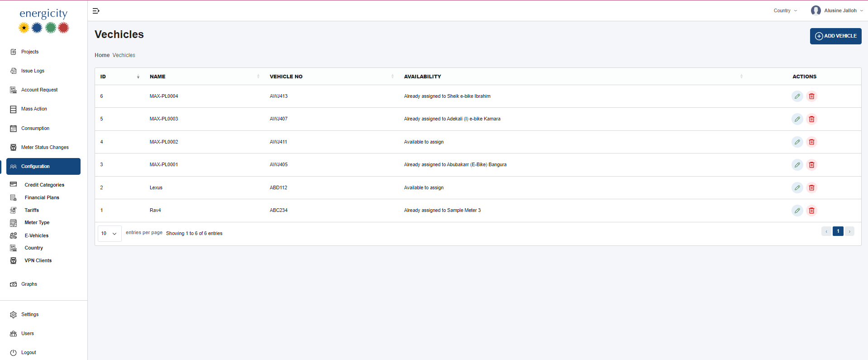868x360 pixels.
Task: Edit vehicle MAX-PL0003 with pencil icon
Action: pyautogui.click(x=797, y=119)
